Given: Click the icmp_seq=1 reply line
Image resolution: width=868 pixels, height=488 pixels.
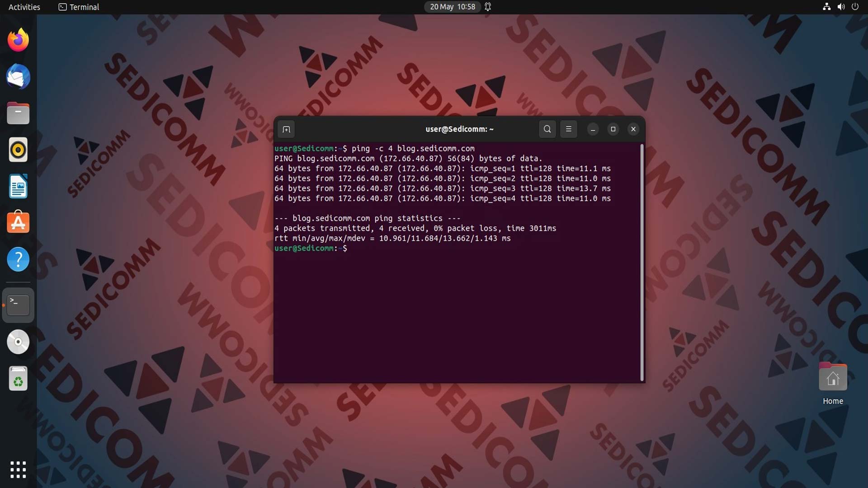Looking at the screenshot, I should pos(443,169).
